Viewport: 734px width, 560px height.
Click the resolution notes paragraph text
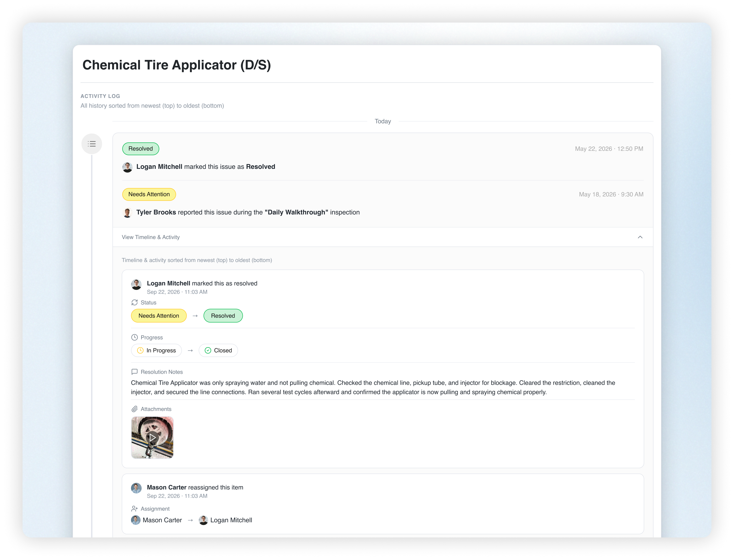click(x=373, y=387)
